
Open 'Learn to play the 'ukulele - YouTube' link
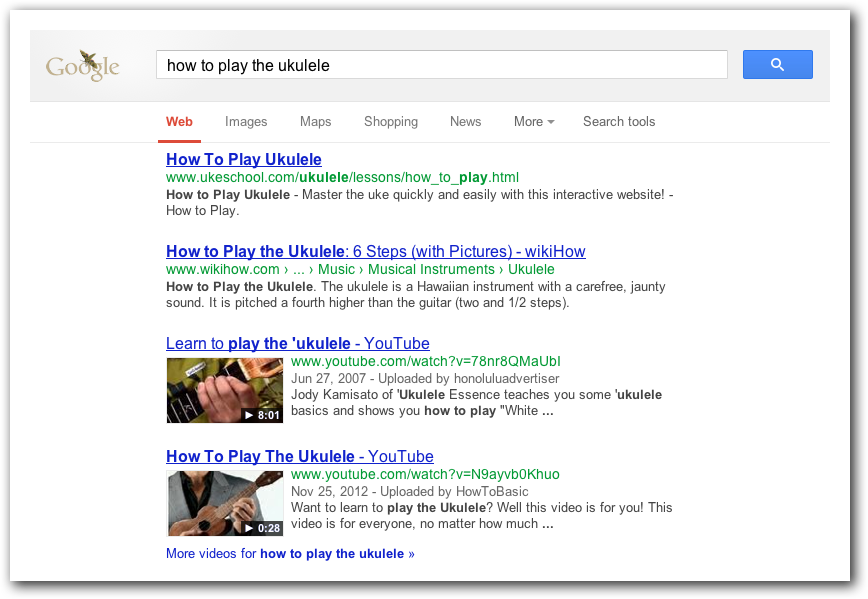coord(298,343)
